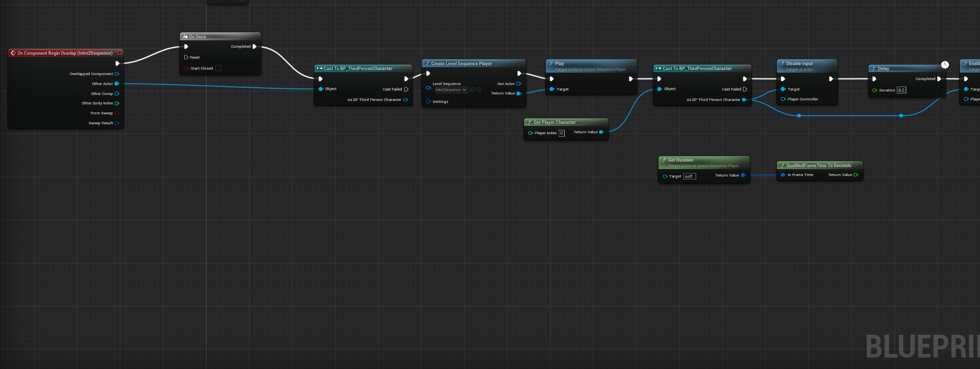Click the From Sweep boolean pin
Viewport: 980px width, 369px height.
(117, 113)
